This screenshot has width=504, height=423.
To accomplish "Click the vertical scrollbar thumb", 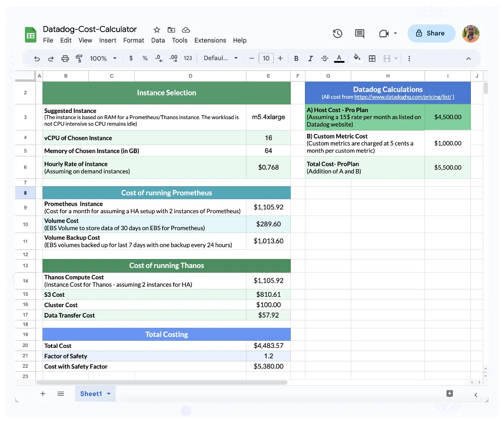I will [486, 88].
